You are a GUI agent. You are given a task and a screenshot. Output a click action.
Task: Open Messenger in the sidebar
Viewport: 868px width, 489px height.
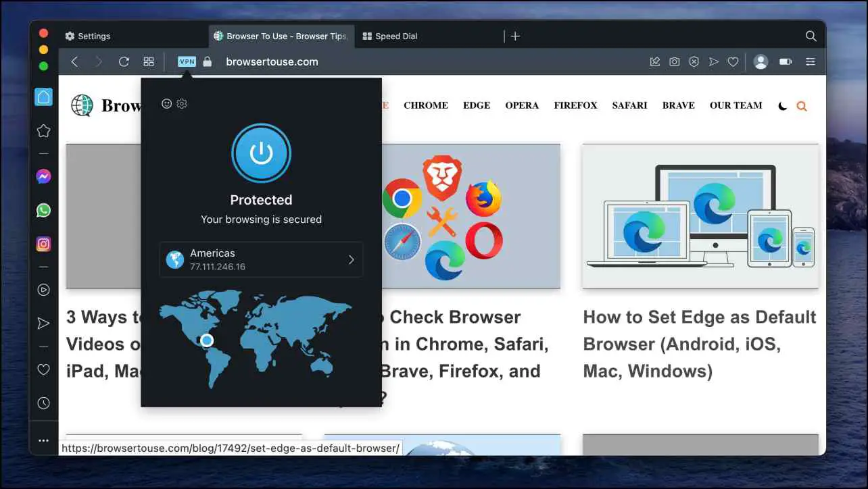[x=43, y=177]
